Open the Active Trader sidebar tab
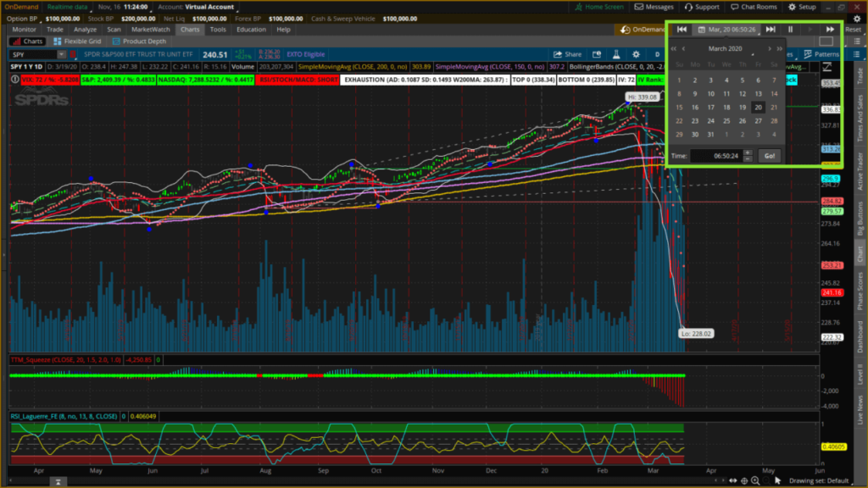 (x=860, y=171)
